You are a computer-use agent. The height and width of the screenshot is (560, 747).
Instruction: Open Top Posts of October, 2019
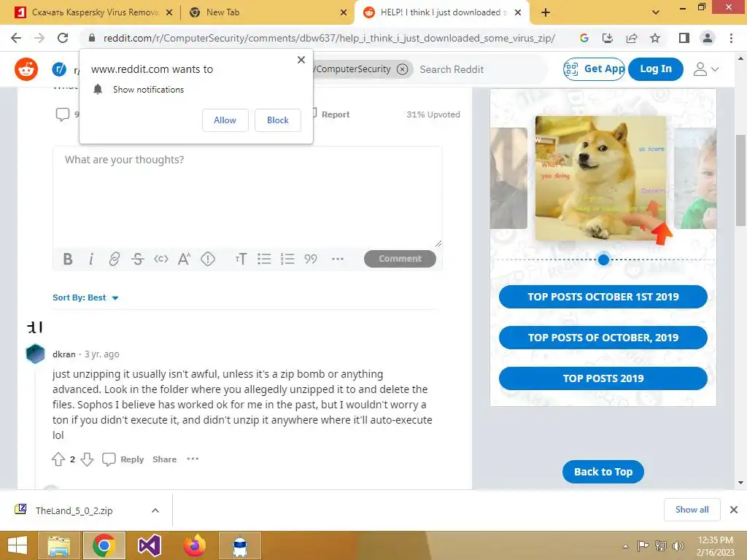coord(603,338)
